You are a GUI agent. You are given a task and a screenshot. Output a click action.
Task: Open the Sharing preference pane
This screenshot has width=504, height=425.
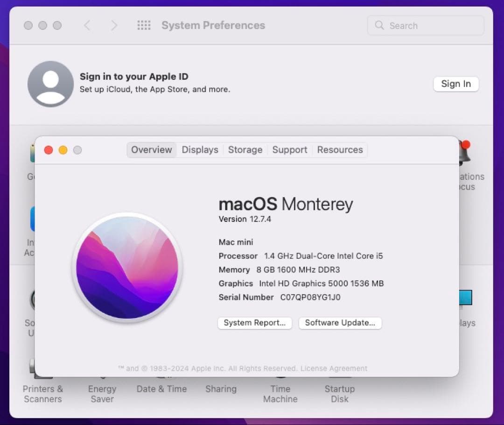coord(221,389)
